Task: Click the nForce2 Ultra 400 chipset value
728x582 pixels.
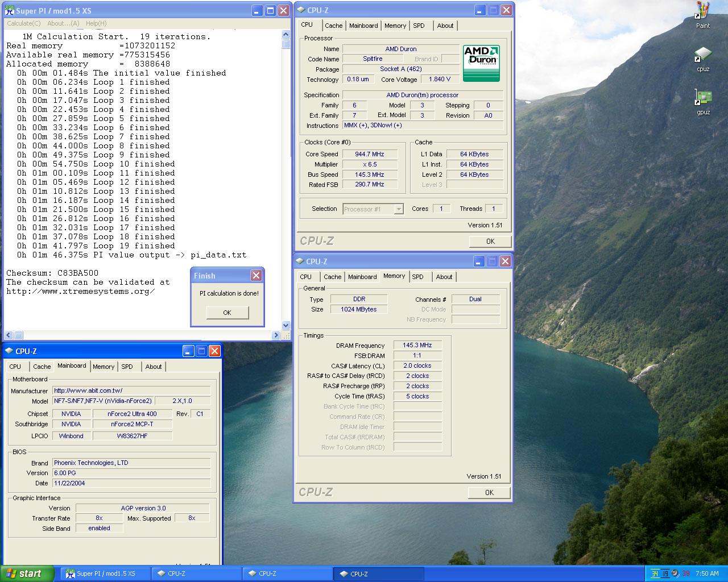Action: pos(132,414)
